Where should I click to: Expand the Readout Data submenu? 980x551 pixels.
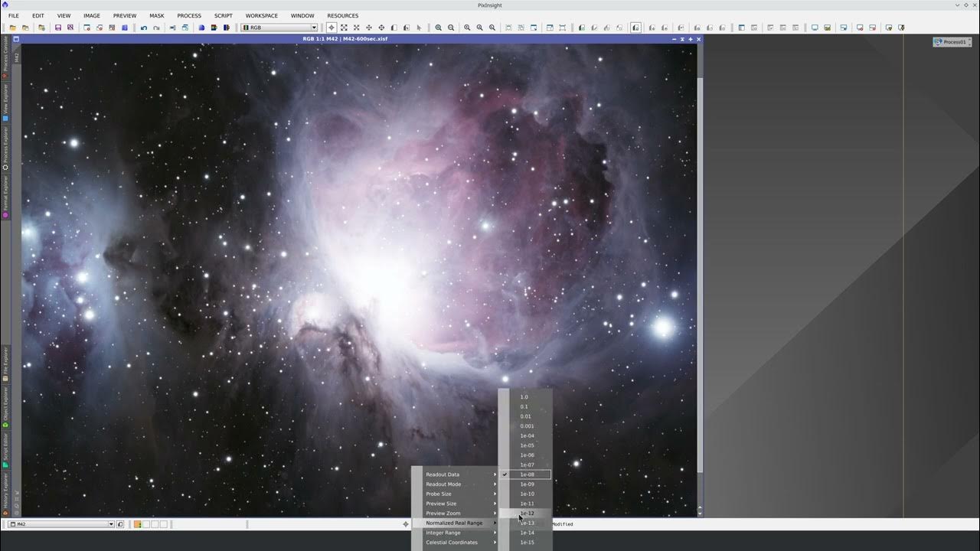point(456,474)
